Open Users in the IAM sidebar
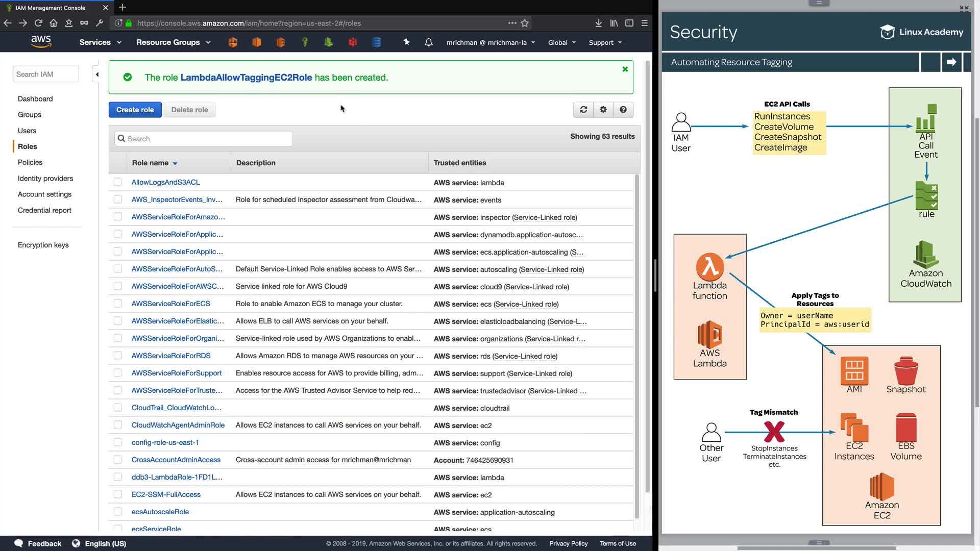This screenshot has height=551, width=980. click(27, 131)
